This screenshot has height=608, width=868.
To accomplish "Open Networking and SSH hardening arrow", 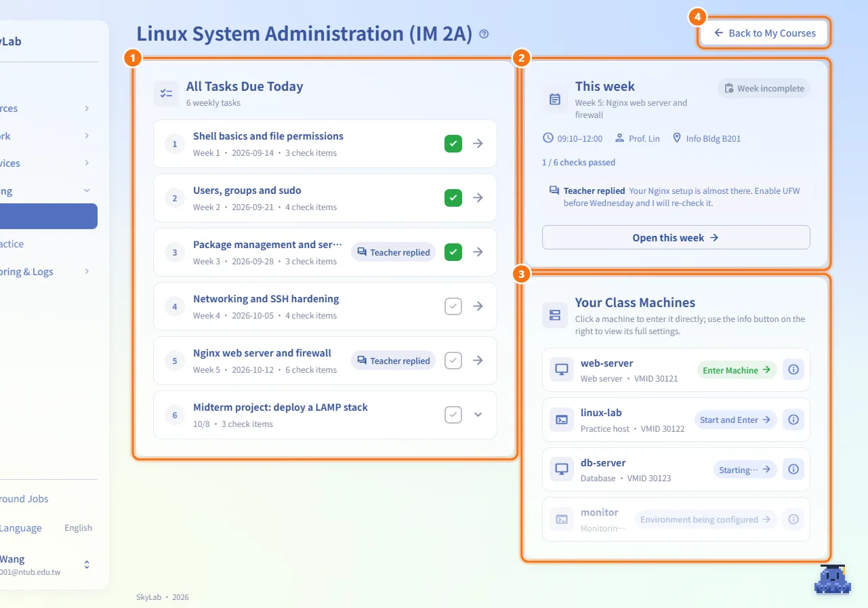I will pyautogui.click(x=478, y=306).
